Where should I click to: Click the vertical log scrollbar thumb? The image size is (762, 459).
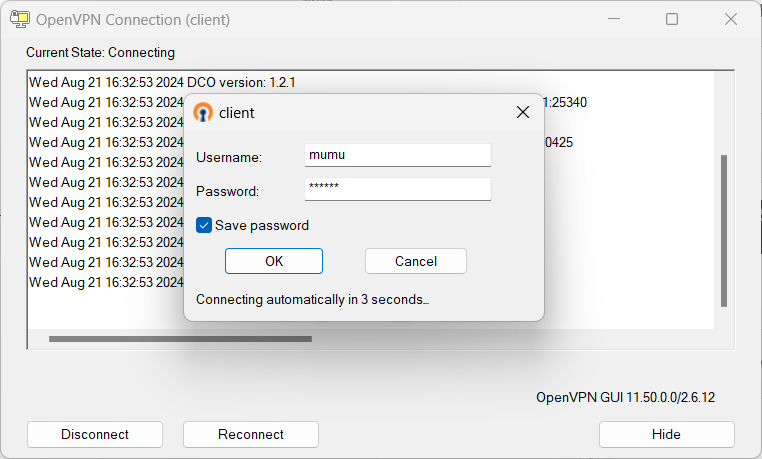pos(724,230)
